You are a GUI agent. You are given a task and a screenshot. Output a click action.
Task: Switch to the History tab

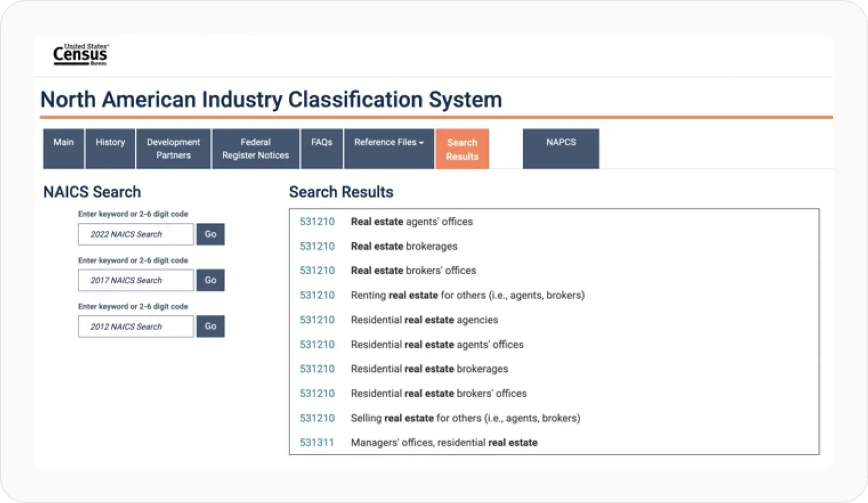110,149
